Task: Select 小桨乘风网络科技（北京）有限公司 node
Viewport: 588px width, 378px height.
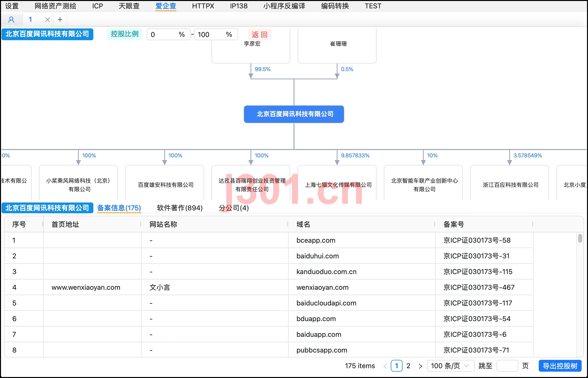Action: click(78, 183)
